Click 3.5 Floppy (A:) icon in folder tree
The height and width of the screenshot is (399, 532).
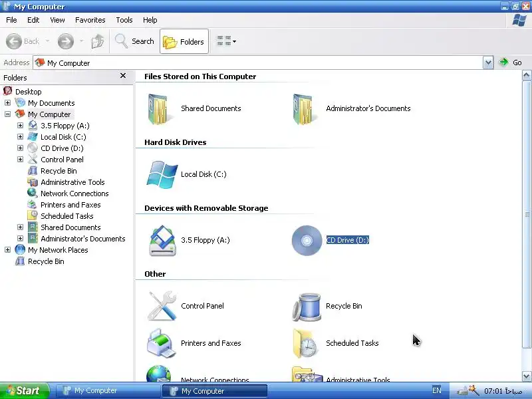33,126
